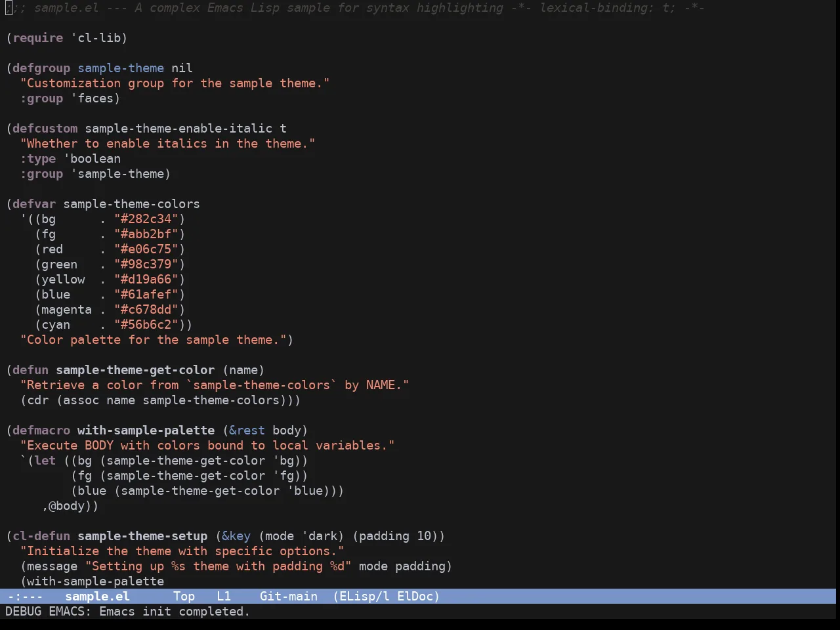Click the docstring "Customization group for the sample theme."
This screenshot has width=840, height=630.
click(175, 83)
